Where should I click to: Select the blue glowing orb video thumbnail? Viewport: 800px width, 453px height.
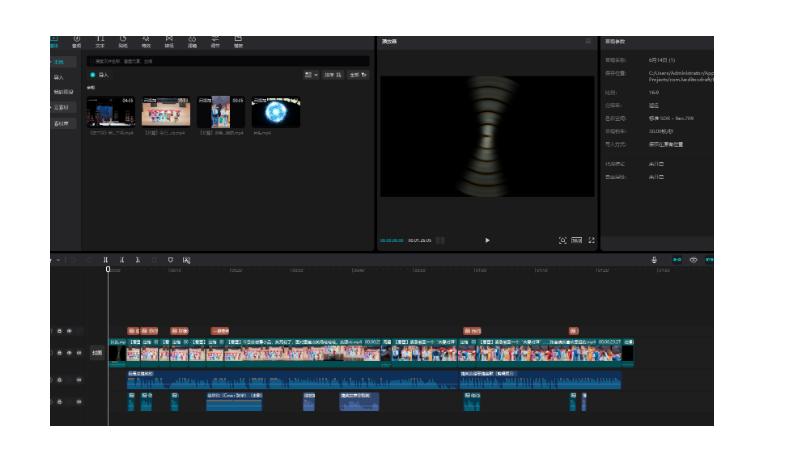[275, 112]
